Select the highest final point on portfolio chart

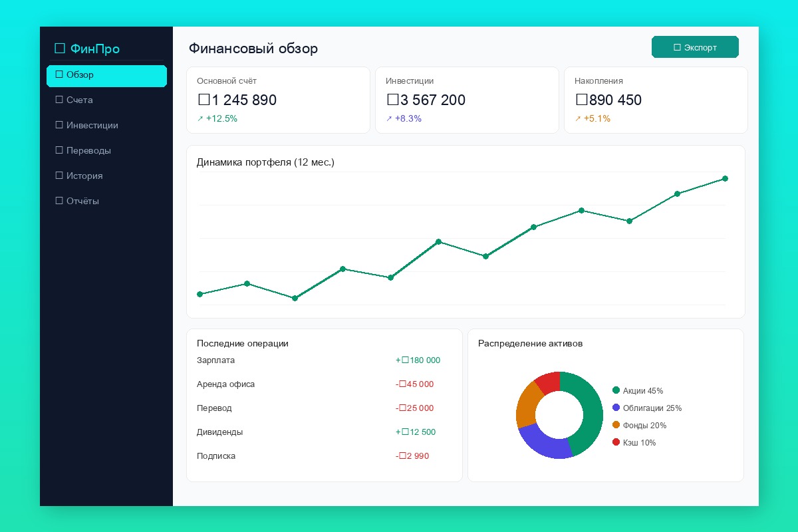[725, 178]
